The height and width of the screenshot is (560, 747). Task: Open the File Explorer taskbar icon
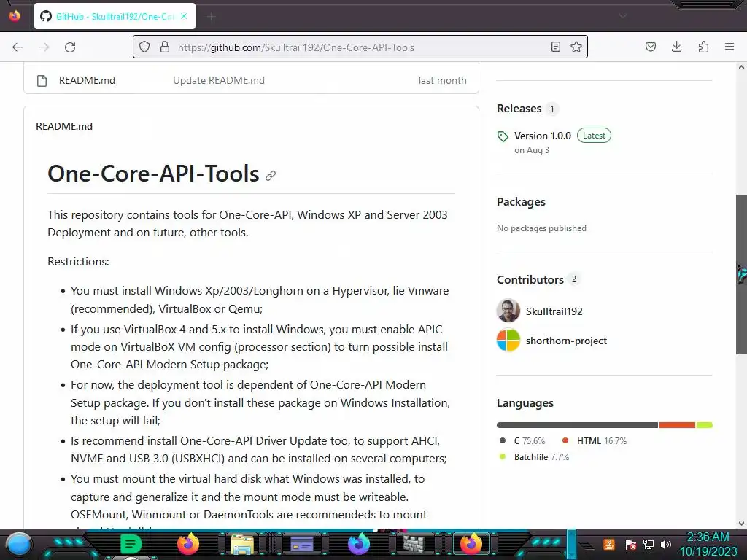coord(242,544)
